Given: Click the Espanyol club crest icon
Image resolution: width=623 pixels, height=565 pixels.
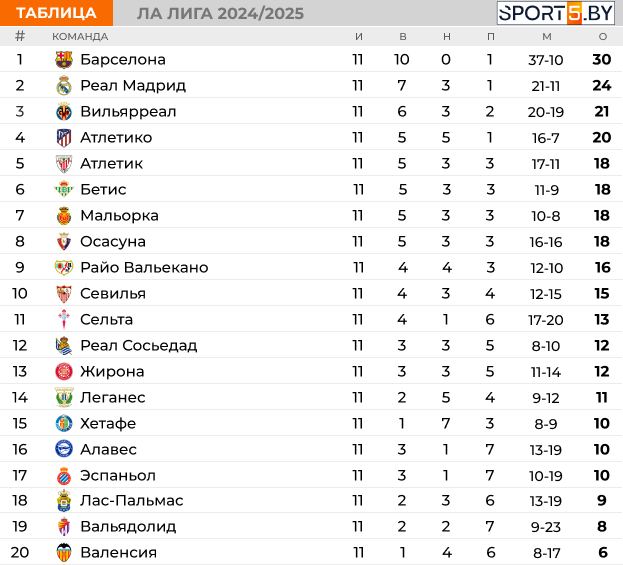Looking at the screenshot, I should click(64, 476).
